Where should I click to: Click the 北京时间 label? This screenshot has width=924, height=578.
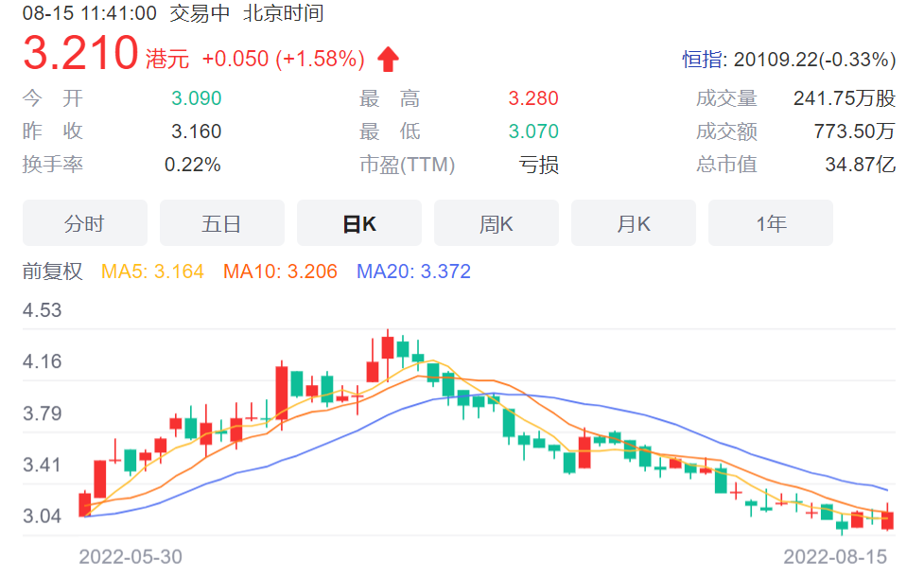[x=284, y=13]
